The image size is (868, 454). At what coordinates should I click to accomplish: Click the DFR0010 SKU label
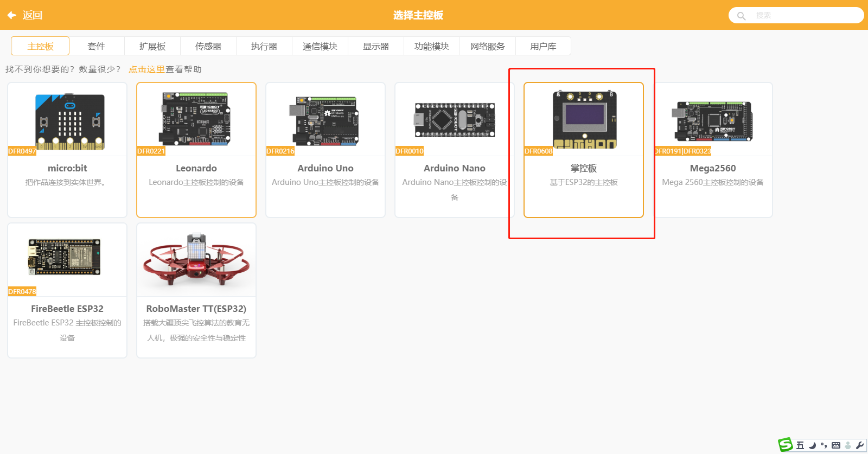point(410,151)
